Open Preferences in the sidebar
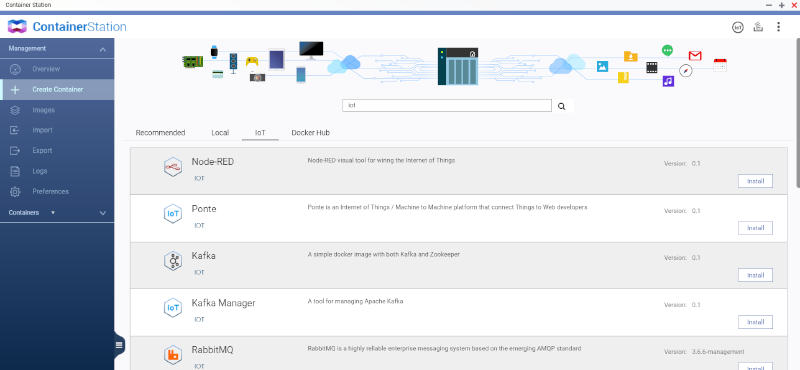 57,192
